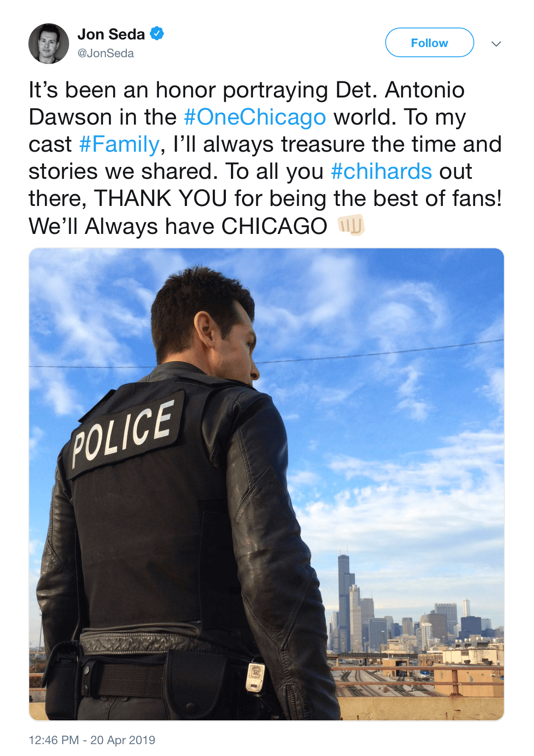Open the @JonSeda handle link

(x=106, y=53)
